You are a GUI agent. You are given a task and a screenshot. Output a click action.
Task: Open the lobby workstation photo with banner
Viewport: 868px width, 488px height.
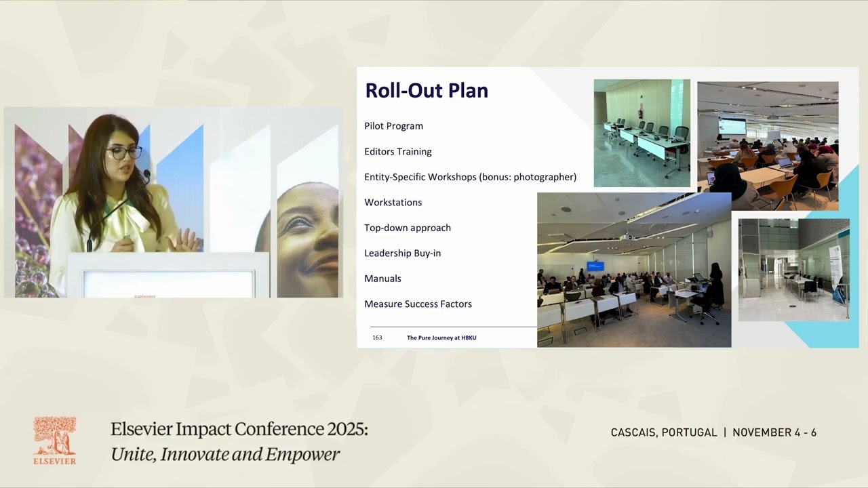[x=794, y=270]
